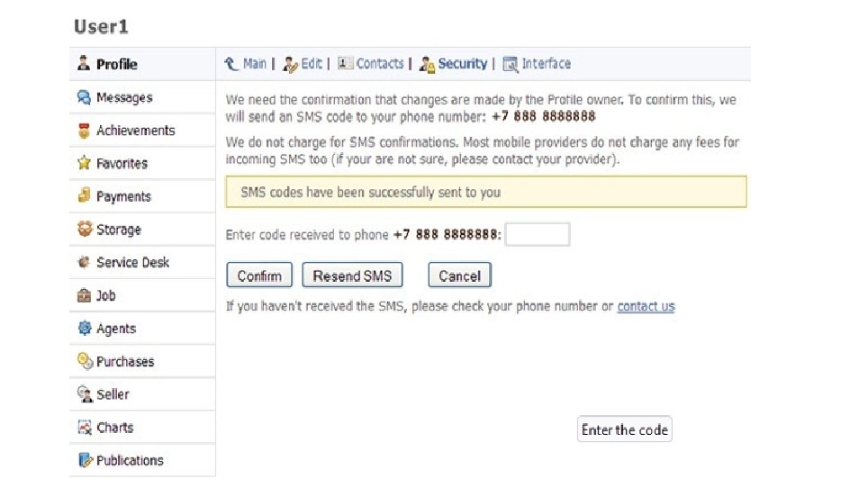Focus the SMS code input field
868x488 pixels.
point(538,234)
